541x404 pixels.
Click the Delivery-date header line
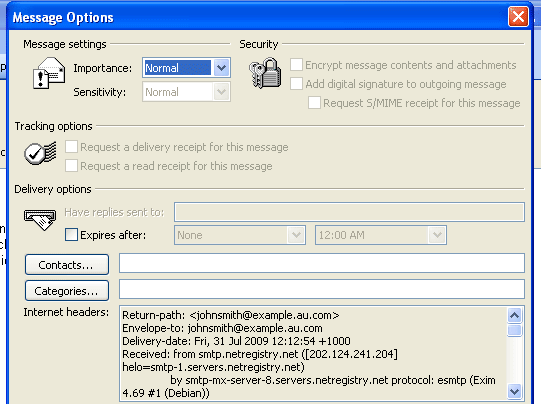236,341
